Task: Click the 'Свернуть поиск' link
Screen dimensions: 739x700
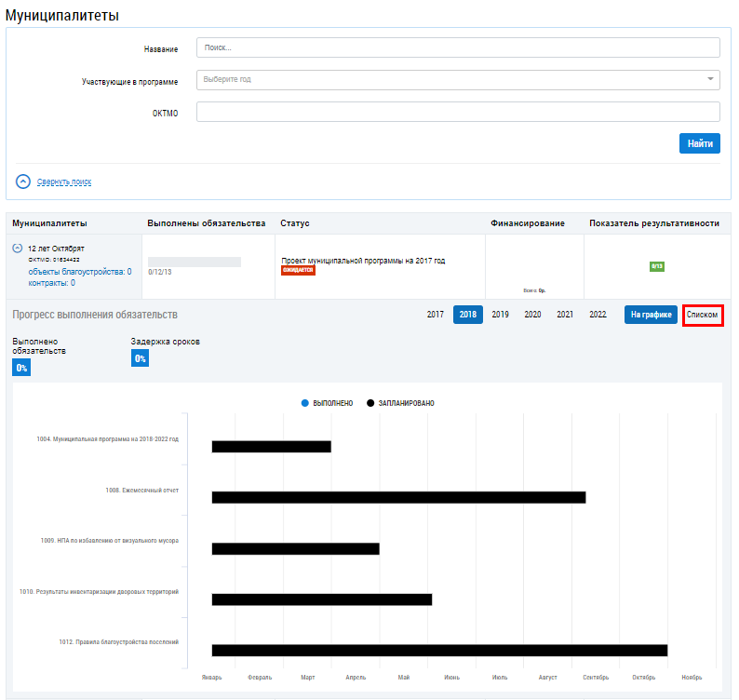Action: pos(63,182)
